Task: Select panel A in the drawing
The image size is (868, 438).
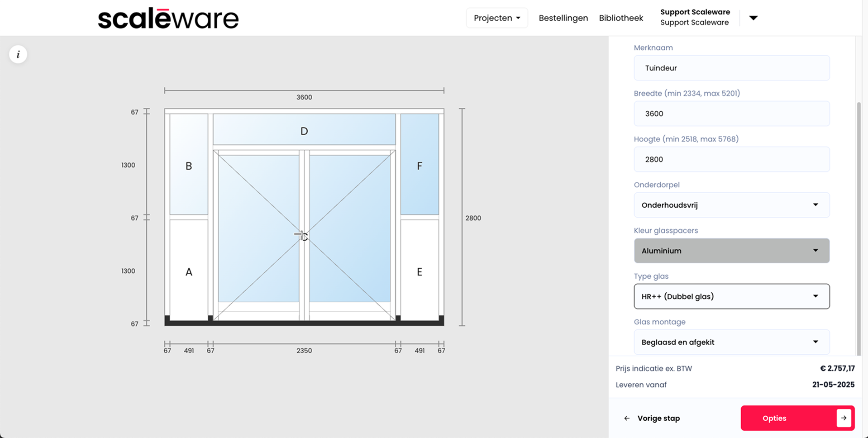Action: click(x=189, y=270)
